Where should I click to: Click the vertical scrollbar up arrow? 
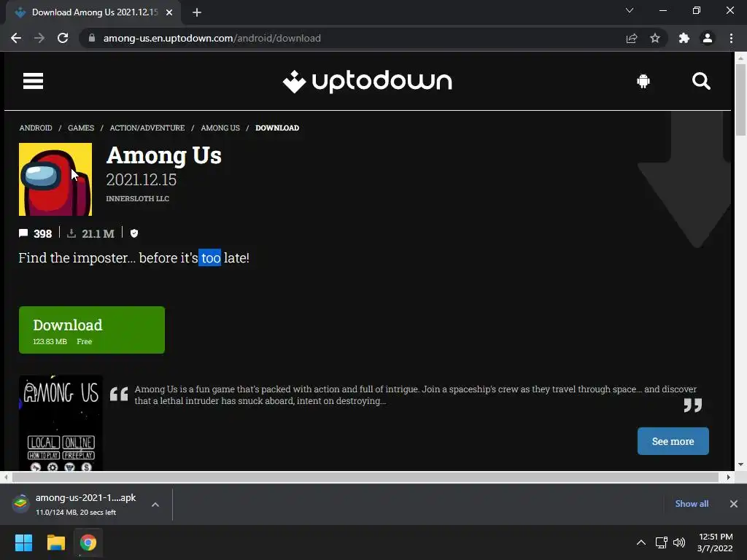pos(741,58)
